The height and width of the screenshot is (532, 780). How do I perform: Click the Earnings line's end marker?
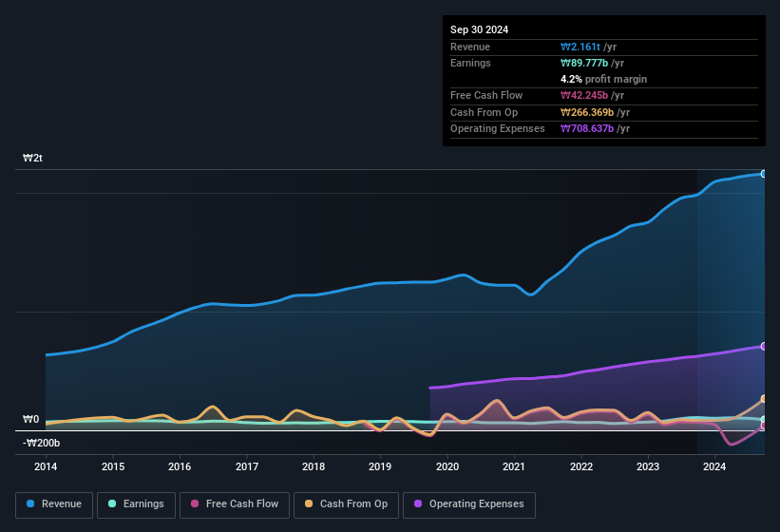pyautogui.click(x=764, y=420)
